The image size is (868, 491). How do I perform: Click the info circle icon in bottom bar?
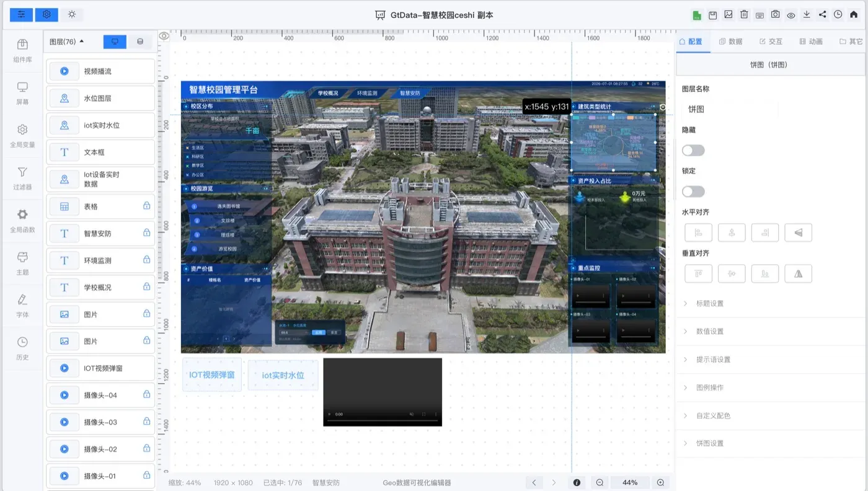click(577, 482)
